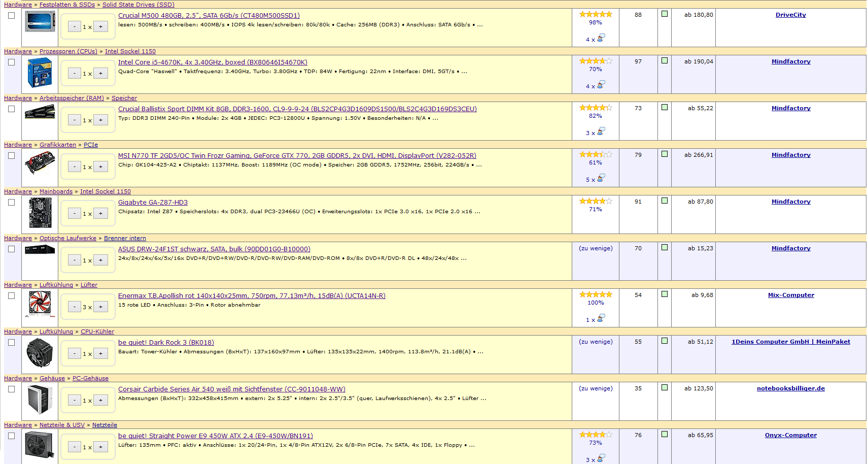Click star rating of Enermax T.B.Apollish

click(596, 294)
